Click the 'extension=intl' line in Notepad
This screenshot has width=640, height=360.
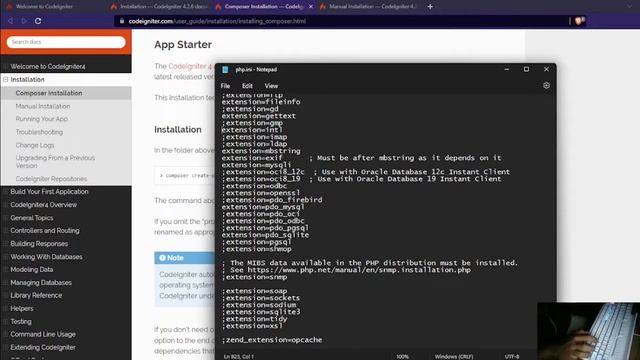click(252, 130)
